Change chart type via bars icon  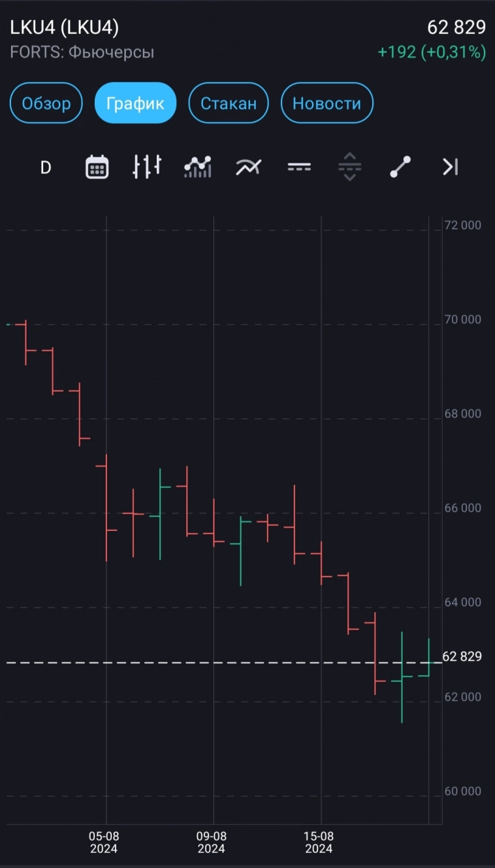point(147,167)
